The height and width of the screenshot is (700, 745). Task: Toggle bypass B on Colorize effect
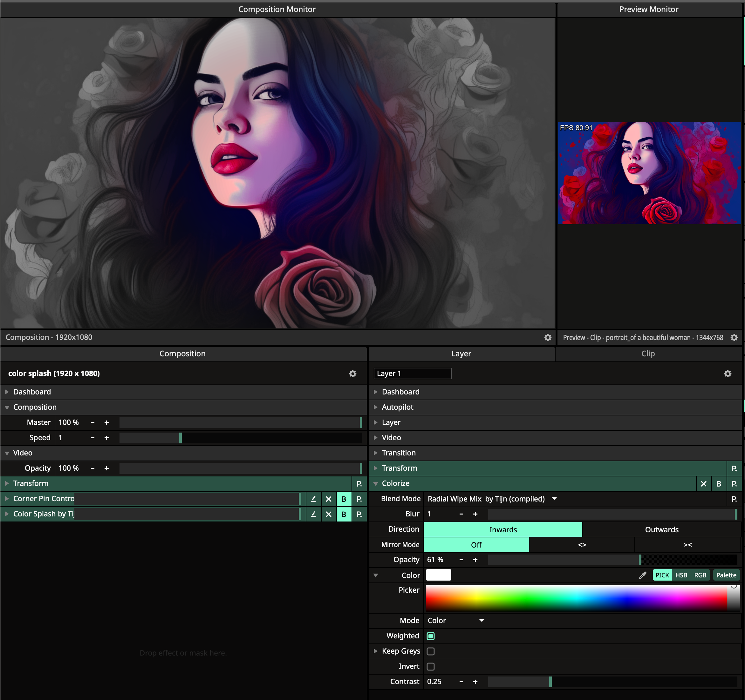[x=719, y=484]
